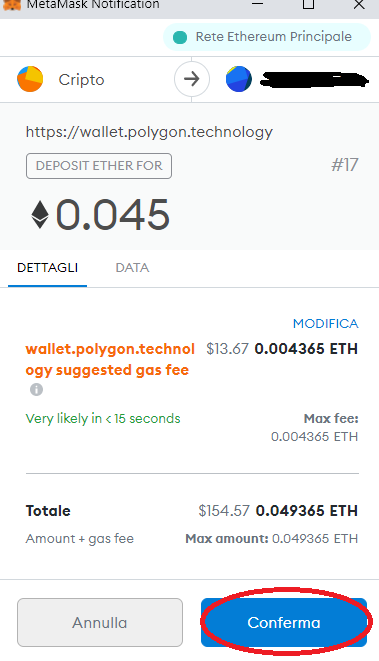Click the green network status dot
The width and height of the screenshot is (379, 661).
point(180,37)
